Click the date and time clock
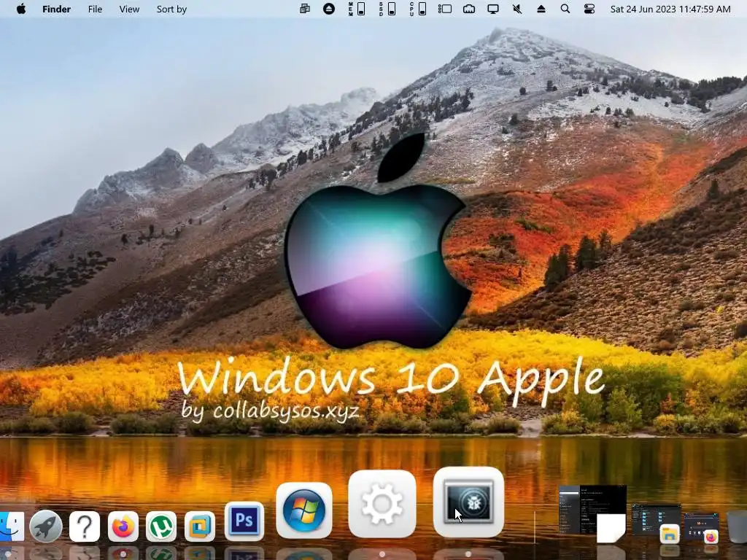The image size is (747, 560). click(670, 9)
